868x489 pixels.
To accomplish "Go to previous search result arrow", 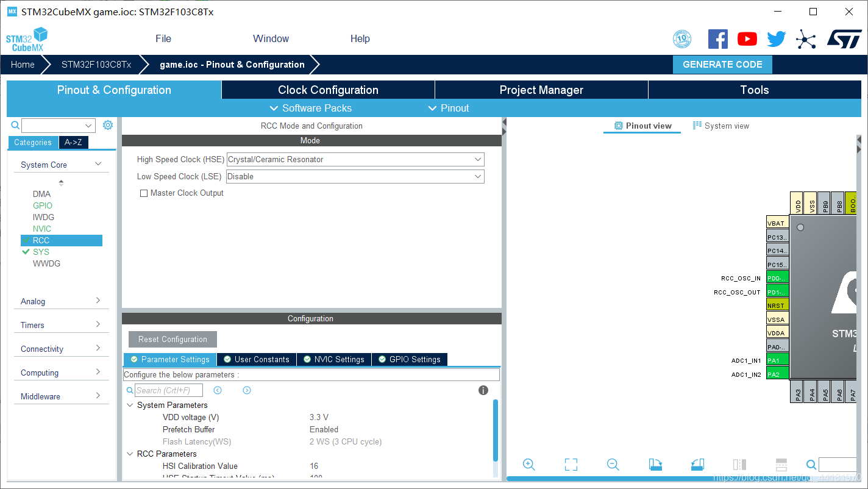I will [x=218, y=390].
